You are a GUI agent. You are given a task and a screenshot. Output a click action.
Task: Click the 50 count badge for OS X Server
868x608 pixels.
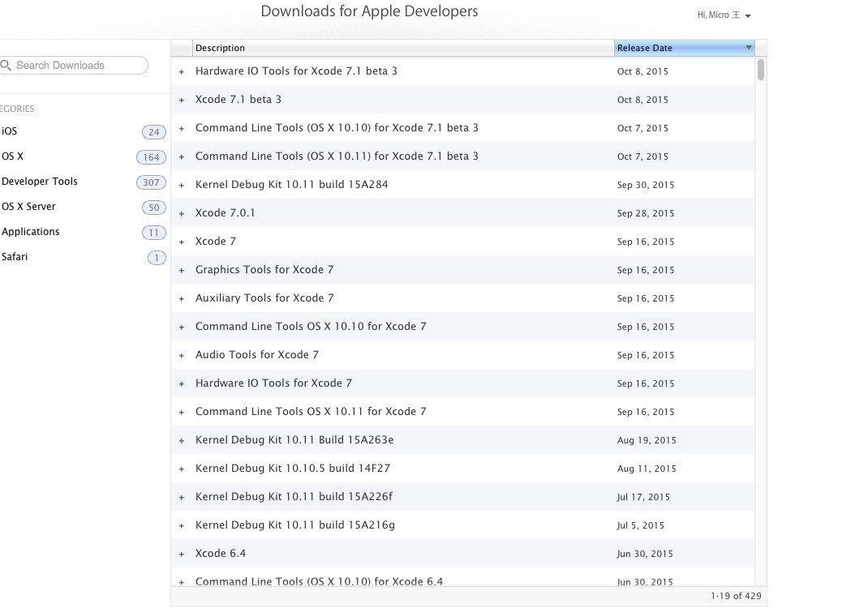[154, 208]
